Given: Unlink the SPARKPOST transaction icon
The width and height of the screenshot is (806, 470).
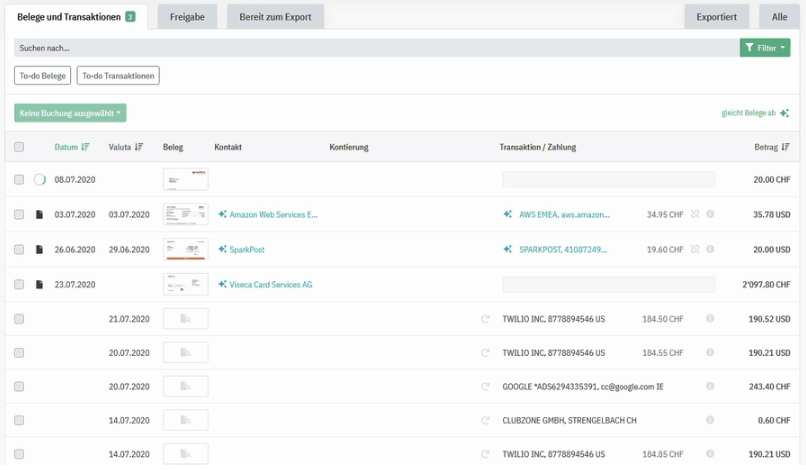Looking at the screenshot, I should tap(695, 249).
